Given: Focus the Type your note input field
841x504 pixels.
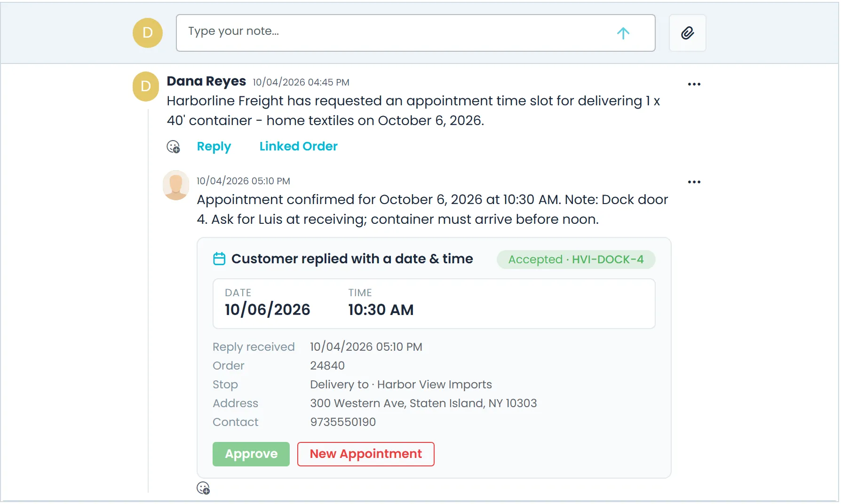Looking at the screenshot, I should coord(415,33).
